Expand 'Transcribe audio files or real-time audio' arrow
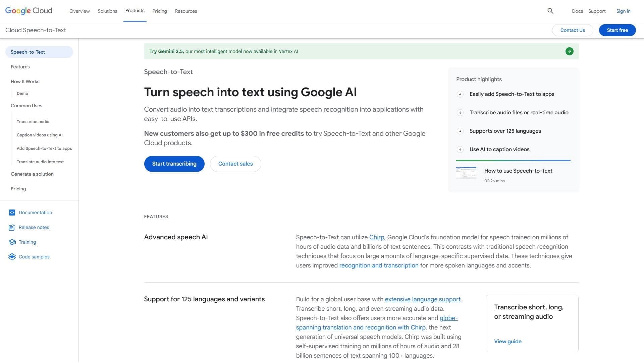Screen dimensions: 644x362 pyautogui.click(x=460, y=113)
